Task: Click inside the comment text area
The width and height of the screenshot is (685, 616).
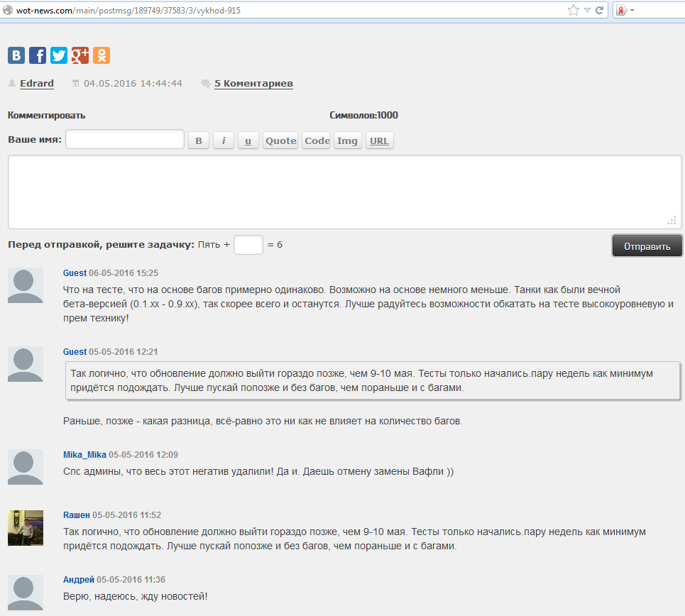Action: pos(345,192)
